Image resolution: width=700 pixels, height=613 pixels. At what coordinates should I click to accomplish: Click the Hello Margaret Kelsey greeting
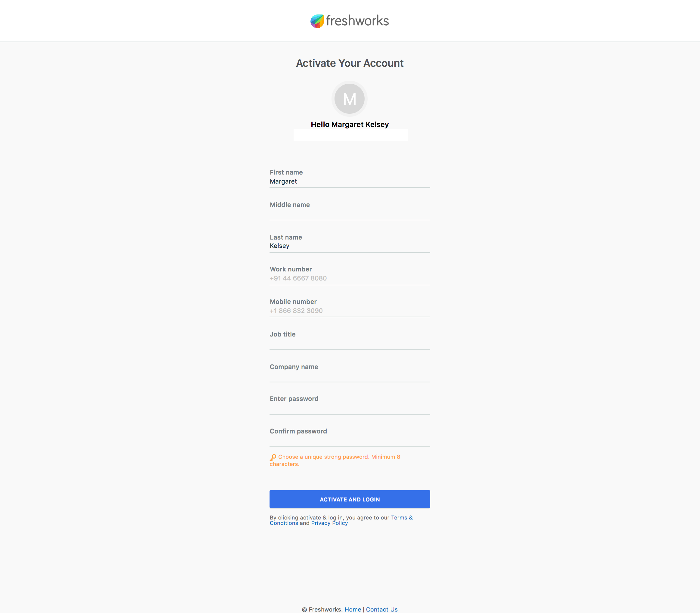point(350,125)
